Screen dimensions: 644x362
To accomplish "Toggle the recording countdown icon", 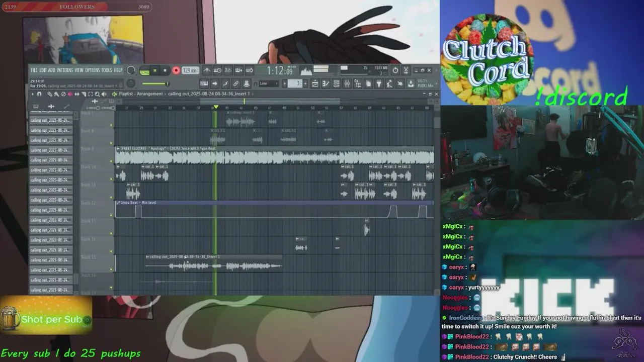I will 228,70.
